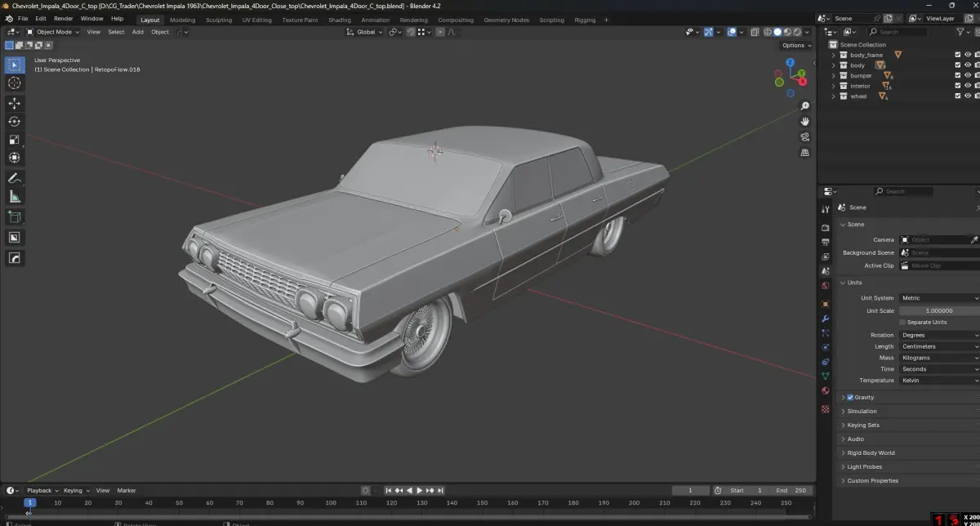980x526 pixels.
Task: Select the Measure tool
Action: (15, 197)
